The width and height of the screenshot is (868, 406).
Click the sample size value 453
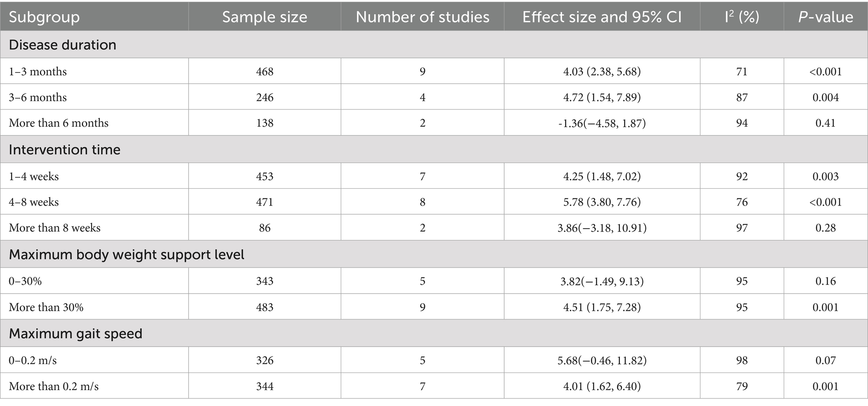[264, 176]
